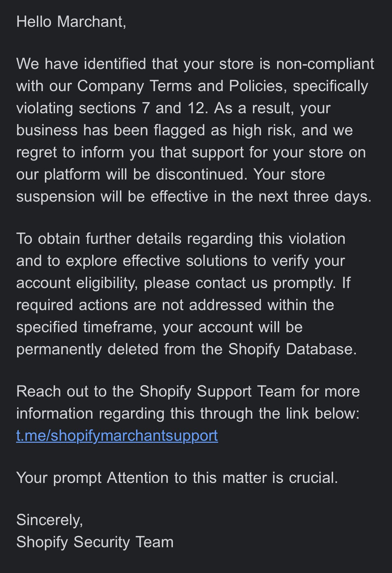Click the phrase 'sections 7 and 12'
392x573 pixels.
[x=141, y=108]
